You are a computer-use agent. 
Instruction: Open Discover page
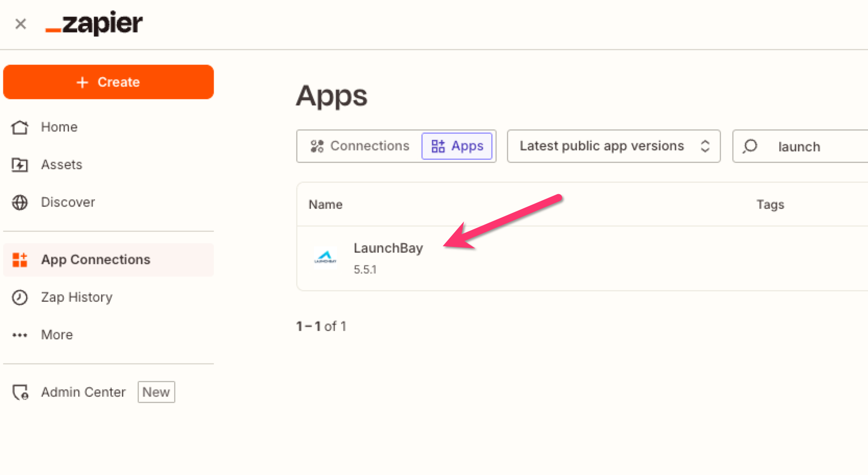[x=68, y=202]
